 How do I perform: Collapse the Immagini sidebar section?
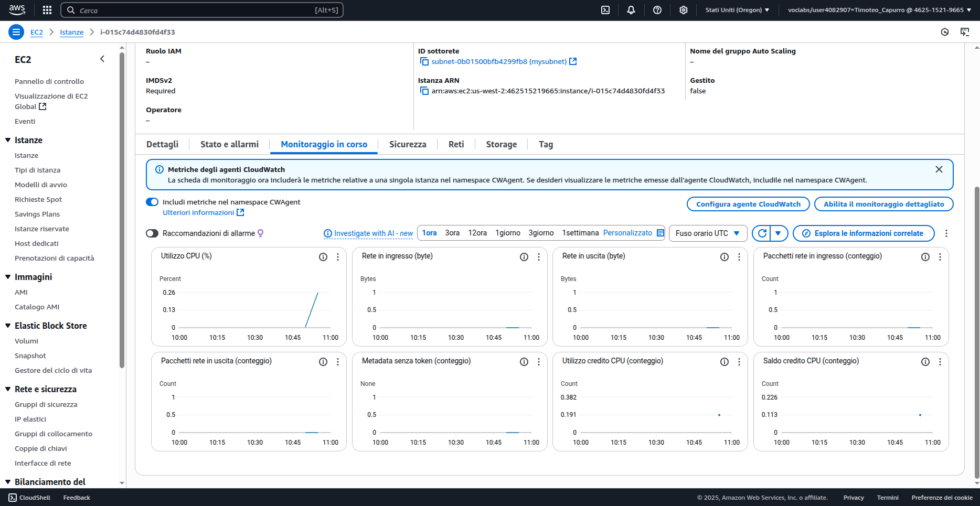click(8, 277)
